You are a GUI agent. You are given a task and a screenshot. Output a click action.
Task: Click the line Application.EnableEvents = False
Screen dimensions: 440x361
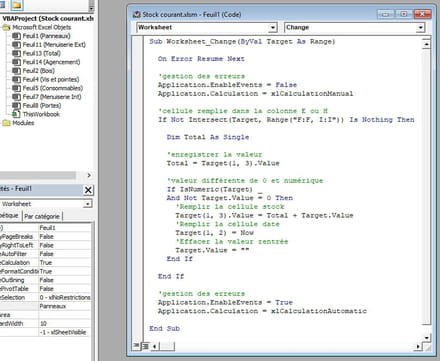pyautogui.click(x=227, y=85)
